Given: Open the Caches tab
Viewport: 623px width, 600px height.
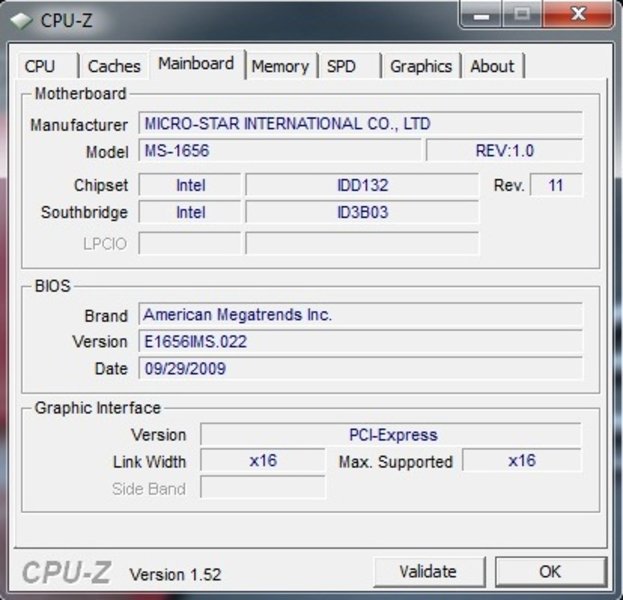Looking at the screenshot, I should point(114,66).
